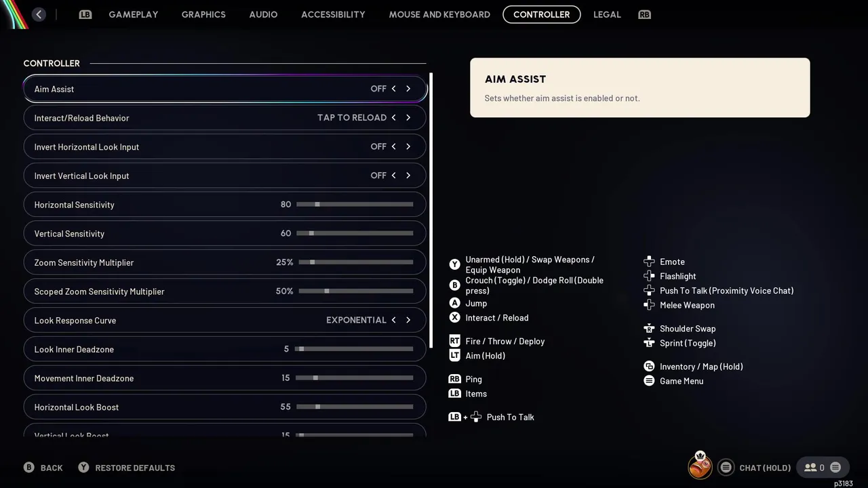Adjust the Horizontal Look Boost slider
This screenshot has width=868, height=488.
tap(355, 407)
